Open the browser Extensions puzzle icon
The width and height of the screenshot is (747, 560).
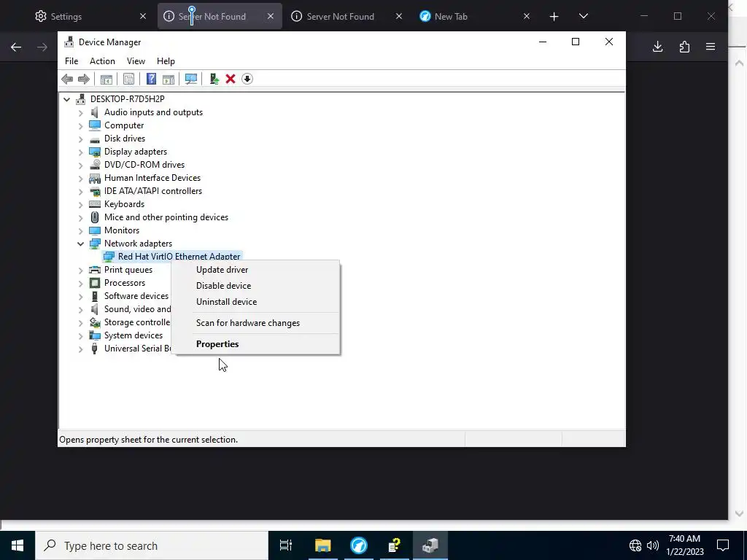click(x=684, y=47)
